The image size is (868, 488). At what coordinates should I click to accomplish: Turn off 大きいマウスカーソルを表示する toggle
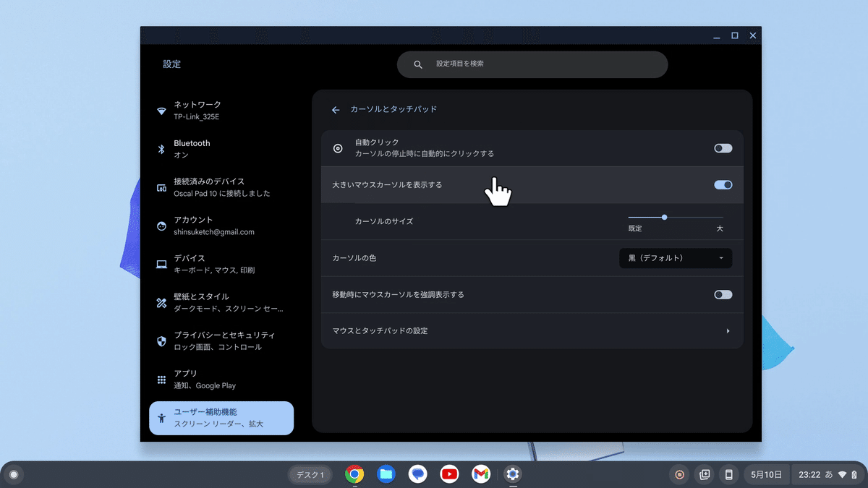click(x=723, y=184)
